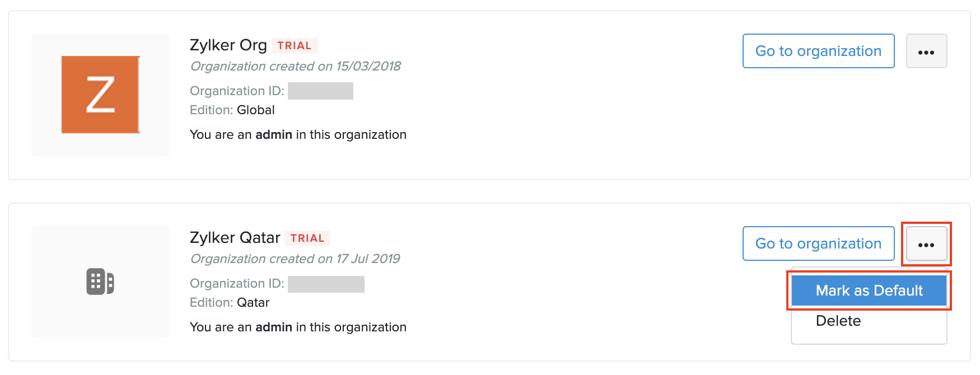This screenshot has height=375, width=980.
Task: Click the admin role text under Zylker Org
Action: click(274, 135)
